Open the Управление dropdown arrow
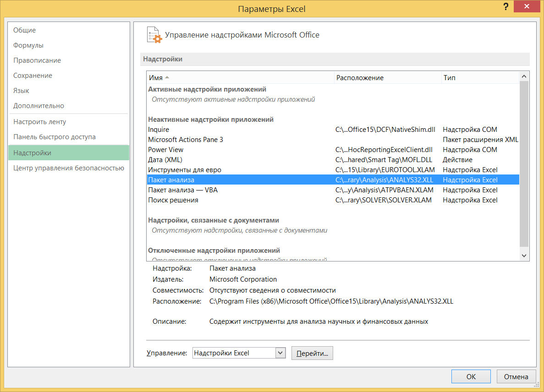This screenshot has width=544, height=392. 280,353
